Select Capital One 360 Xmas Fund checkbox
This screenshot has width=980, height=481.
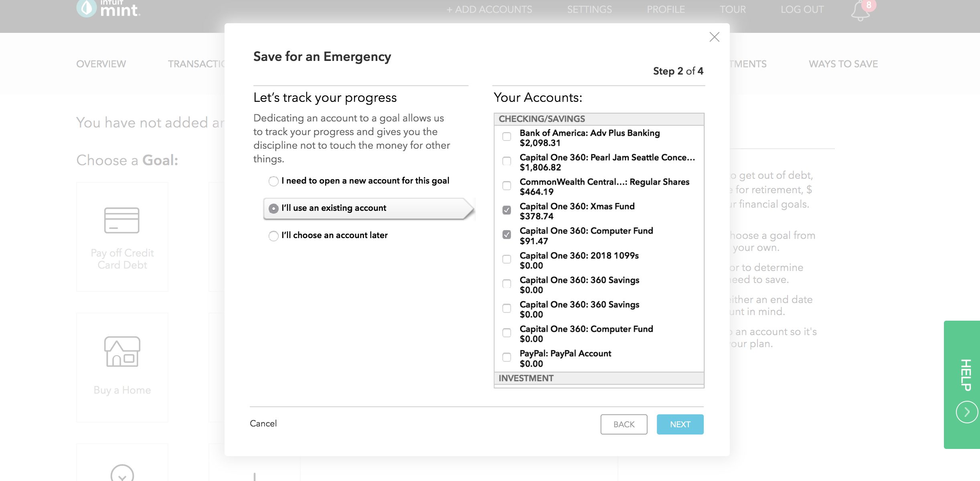coord(506,209)
